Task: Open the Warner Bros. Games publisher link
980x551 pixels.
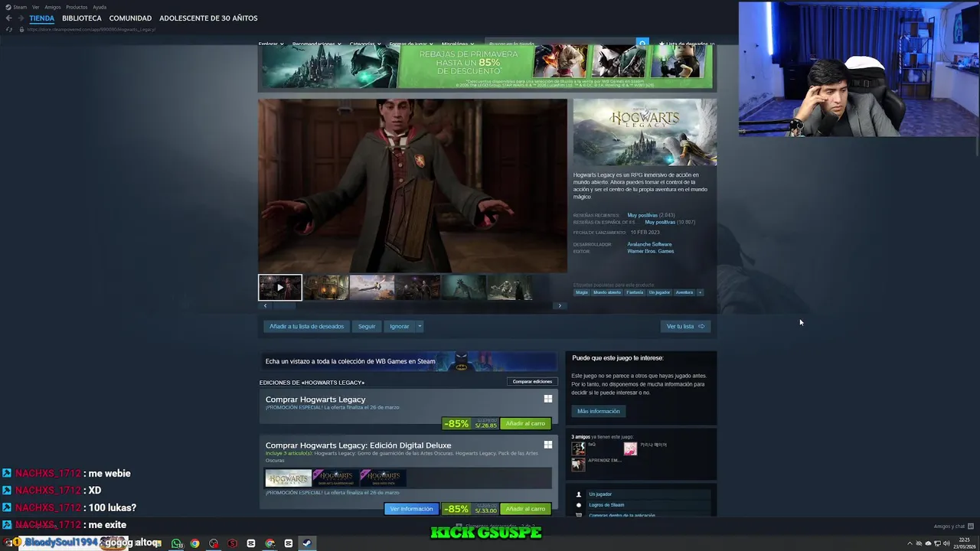Action: coord(651,251)
